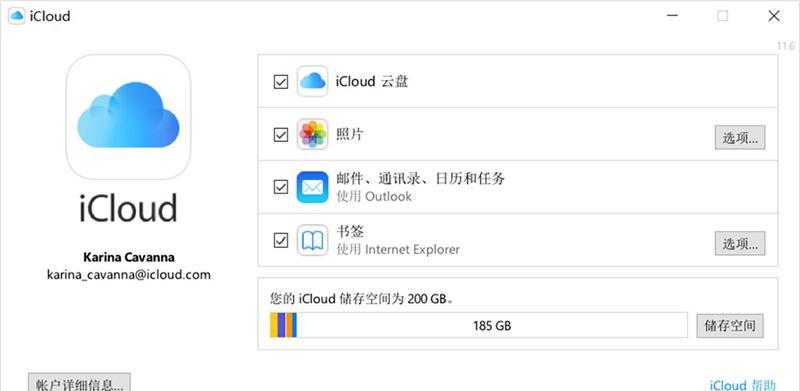
Task: Click the 储存空间 button
Action: [730, 326]
